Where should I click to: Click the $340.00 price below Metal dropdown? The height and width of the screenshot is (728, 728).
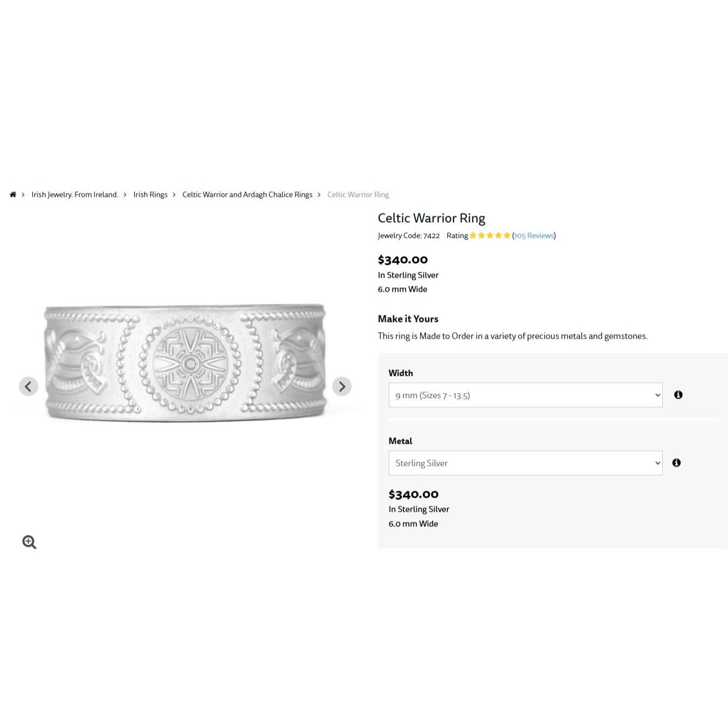[414, 494]
